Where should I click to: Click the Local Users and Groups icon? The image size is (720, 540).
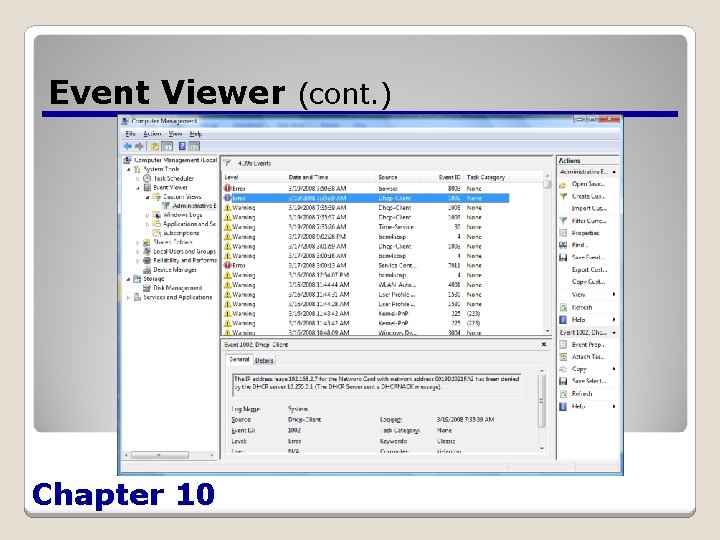(147, 251)
